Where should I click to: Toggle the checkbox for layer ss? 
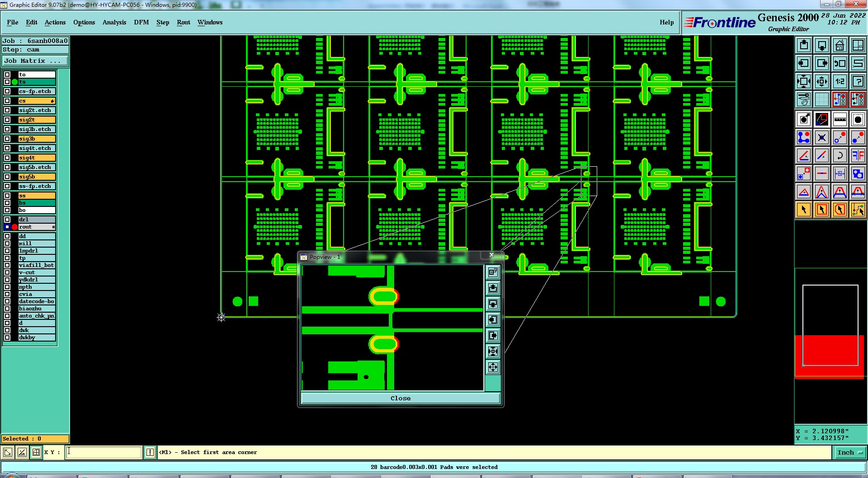pos(7,196)
